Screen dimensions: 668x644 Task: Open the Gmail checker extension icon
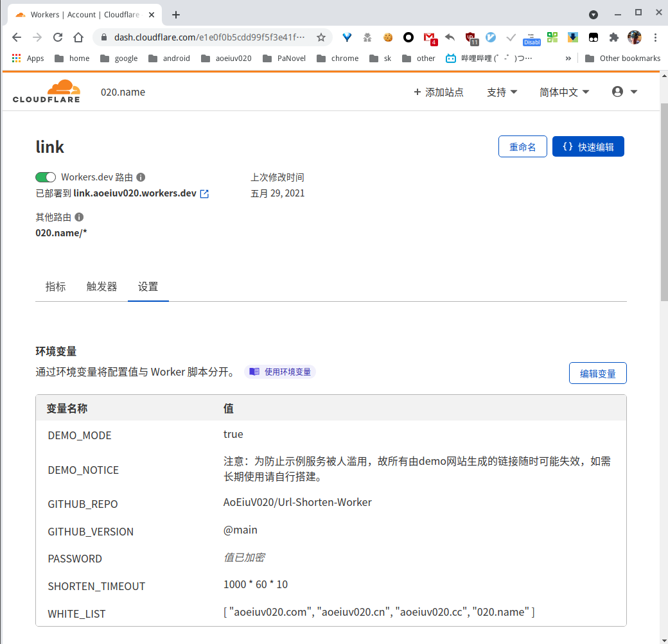point(430,39)
